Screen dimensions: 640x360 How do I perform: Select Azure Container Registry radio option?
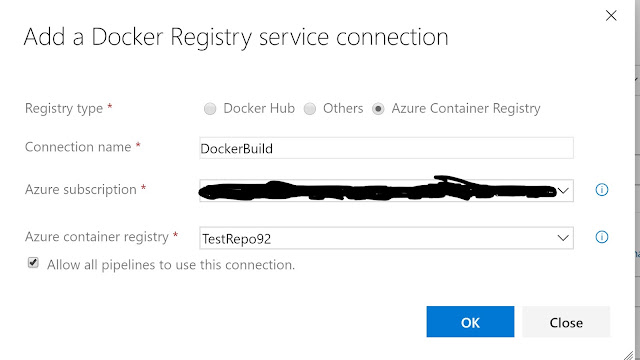point(378,109)
